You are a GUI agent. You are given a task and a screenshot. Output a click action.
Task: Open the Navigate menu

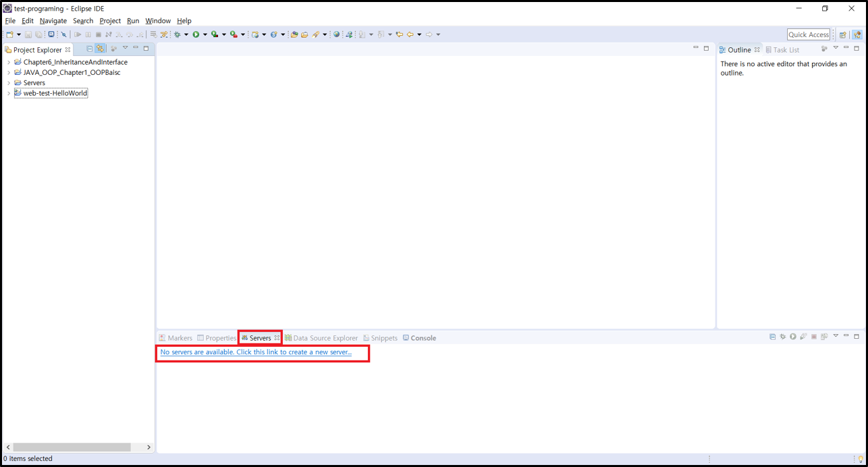coord(53,21)
